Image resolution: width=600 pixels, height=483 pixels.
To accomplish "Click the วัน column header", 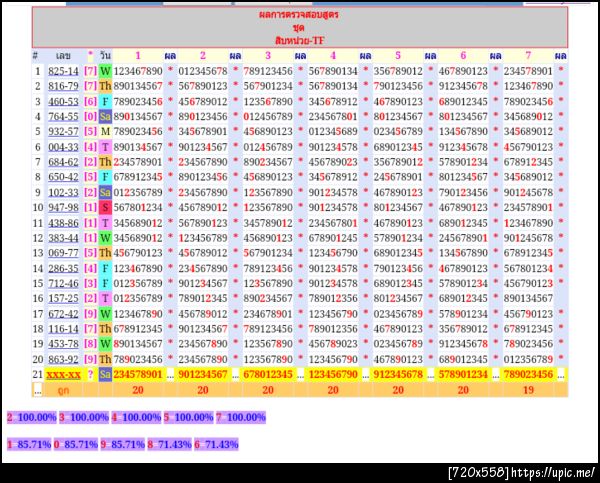I will point(105,56).
